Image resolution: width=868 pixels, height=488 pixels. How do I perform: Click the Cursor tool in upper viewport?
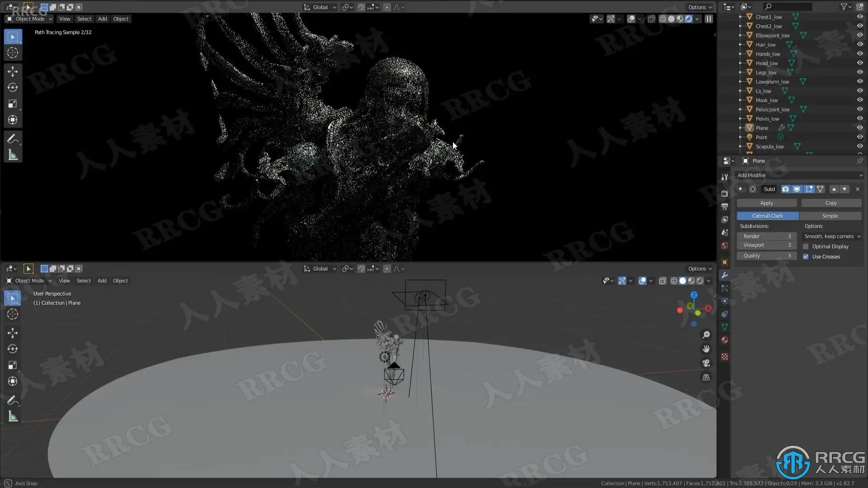13,53
